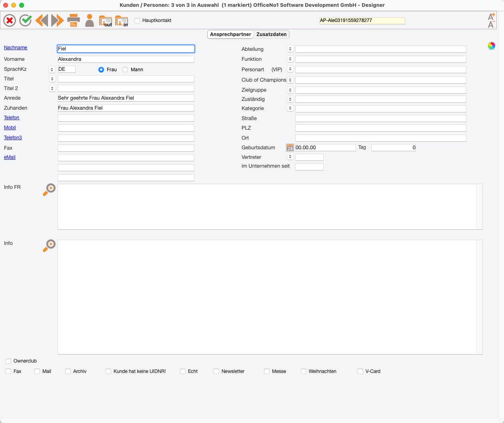Click the vCard 'out' export icon
This screenshot has height=423, width=504.
106,21
